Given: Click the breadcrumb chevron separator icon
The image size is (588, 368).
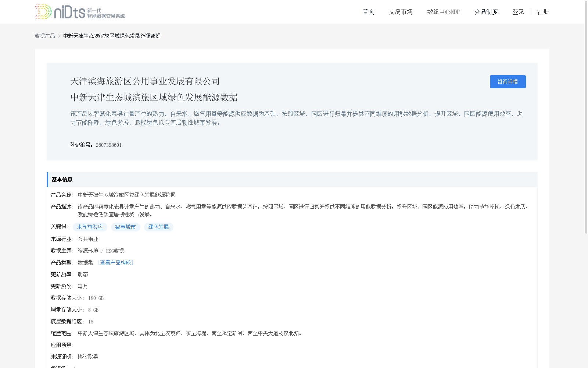Looking at the screenshot, I should 59,36.
